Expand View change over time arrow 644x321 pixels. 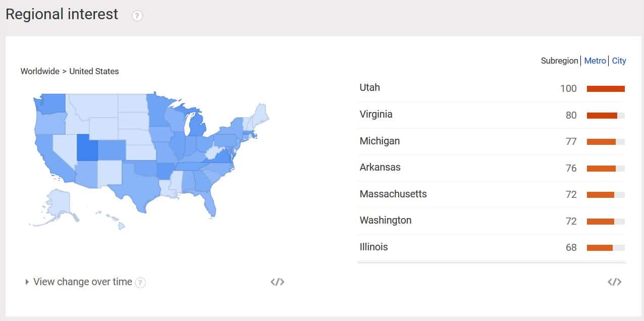(x=27, y=282)
